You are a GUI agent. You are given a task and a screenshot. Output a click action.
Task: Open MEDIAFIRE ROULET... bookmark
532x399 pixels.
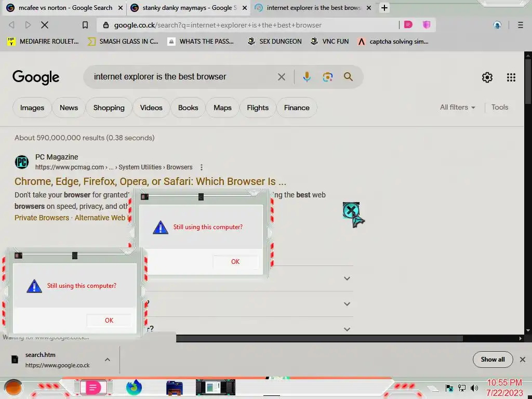point(43,42)
